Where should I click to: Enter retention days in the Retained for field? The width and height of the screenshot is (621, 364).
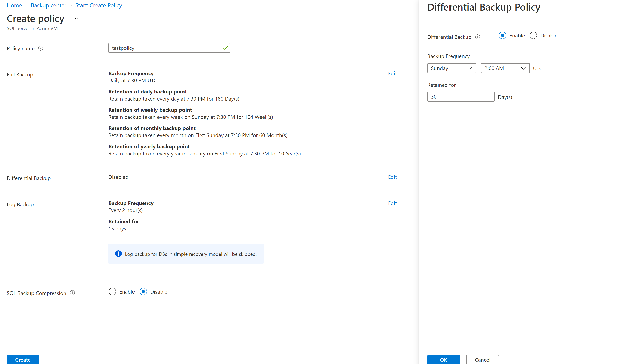(x=461, y=97)
